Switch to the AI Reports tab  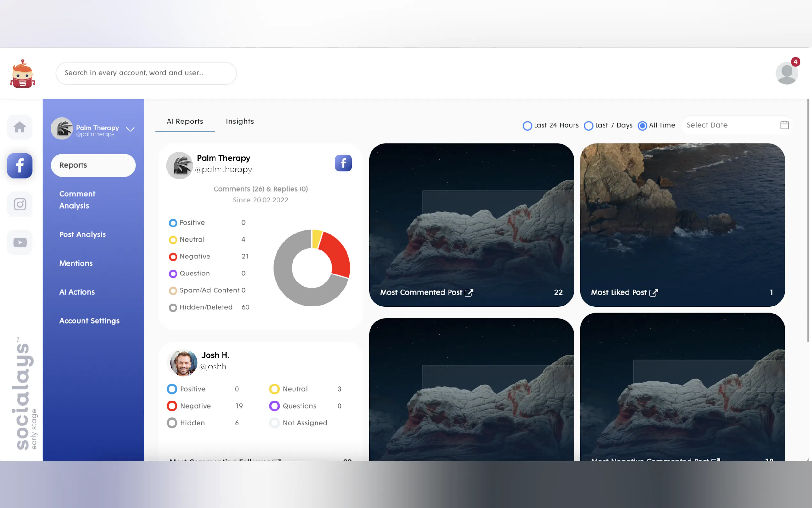pos(185,121)
